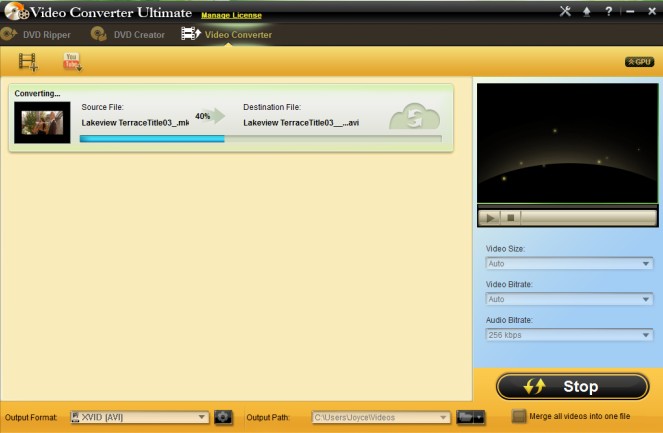Screen dimensions: 663x433
Task: Open the tools/preferences wrench icon
Action: [565, 11]
